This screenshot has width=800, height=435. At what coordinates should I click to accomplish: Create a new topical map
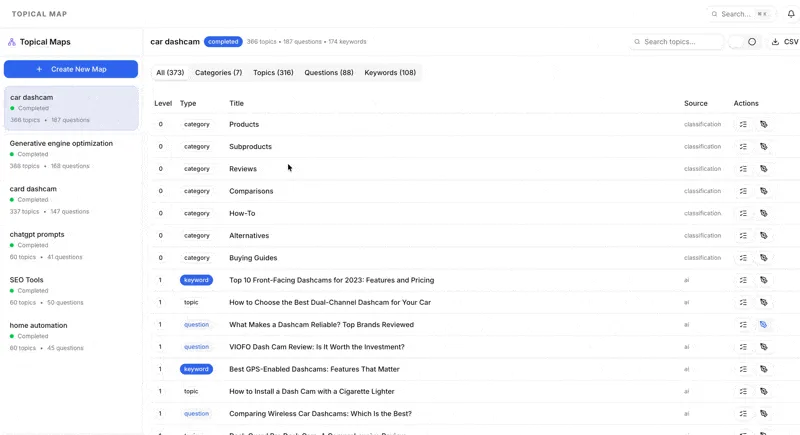[71, 69]
